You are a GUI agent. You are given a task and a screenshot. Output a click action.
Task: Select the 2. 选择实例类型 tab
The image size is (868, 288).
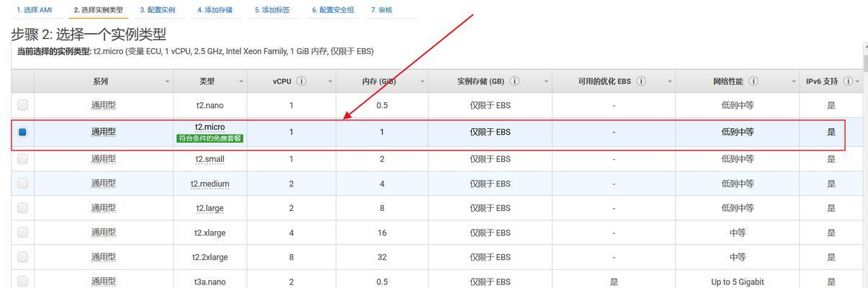[x=98, y=10]
